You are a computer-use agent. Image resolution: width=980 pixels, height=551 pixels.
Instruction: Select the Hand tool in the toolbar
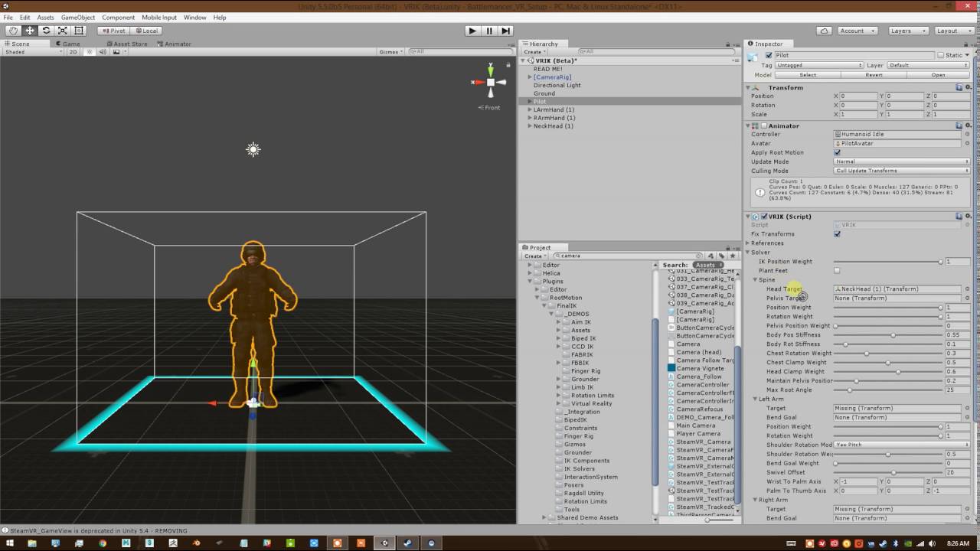pyautogui.click(x=13, y=31)
